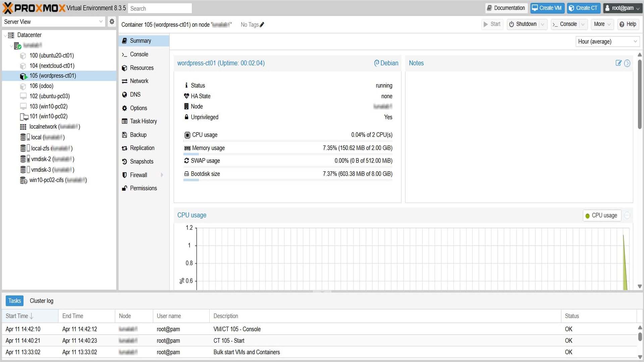The height and width of the screenshot is (362, 644).
Task: Select the Bulk start VMs and Containers task
Action: tap(319, 352)
